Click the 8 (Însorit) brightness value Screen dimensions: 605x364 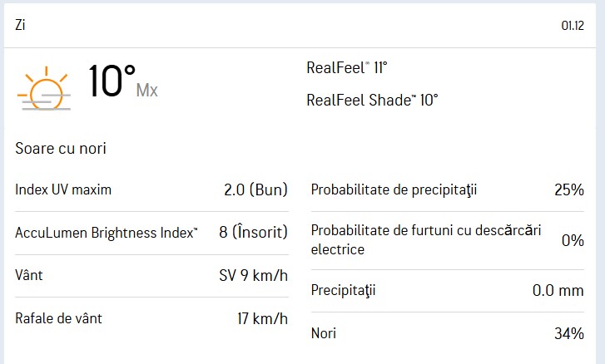tap(253, 232)
